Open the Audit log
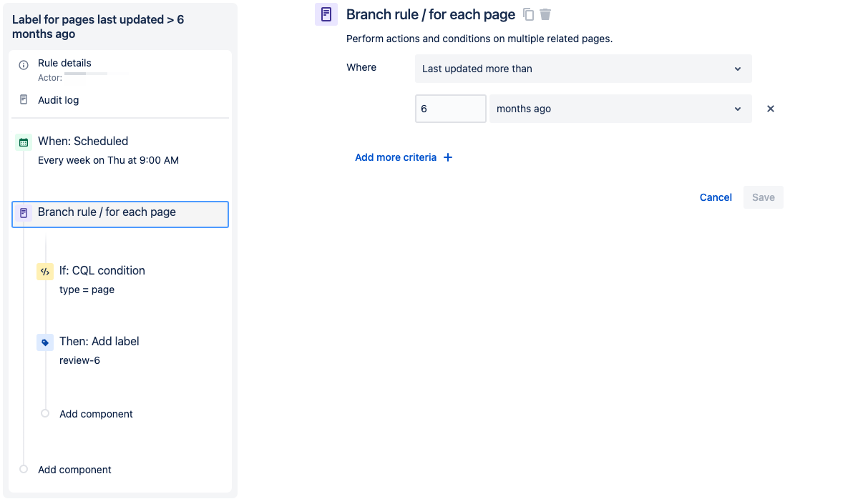Viewport: 863px width, 504px height. pyautogui.click(x=59, y=100)
